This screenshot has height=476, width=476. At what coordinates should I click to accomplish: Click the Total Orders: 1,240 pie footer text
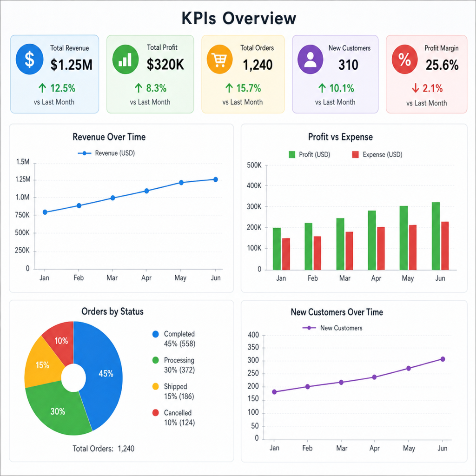[104, 449]
